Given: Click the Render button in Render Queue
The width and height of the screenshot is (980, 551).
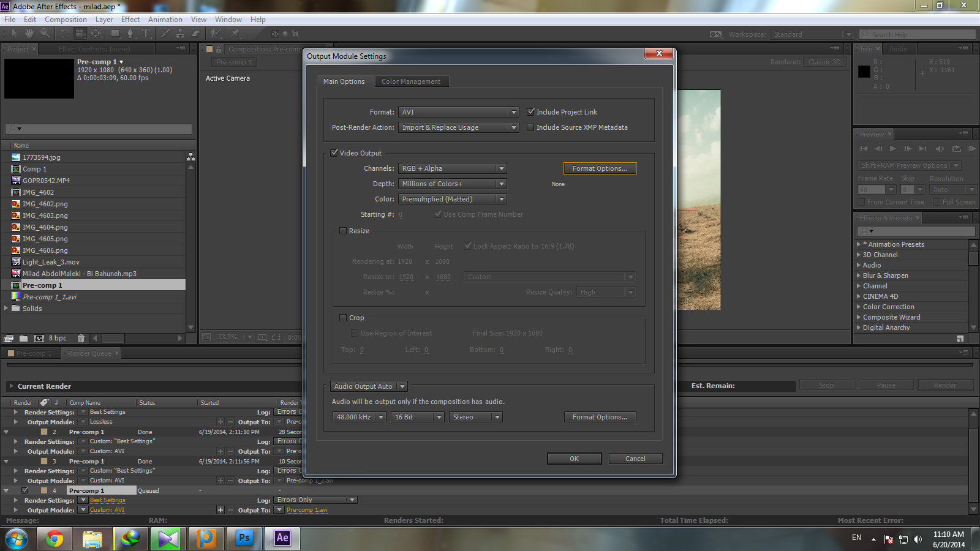Looking at the screenshot, I should 944,385.
